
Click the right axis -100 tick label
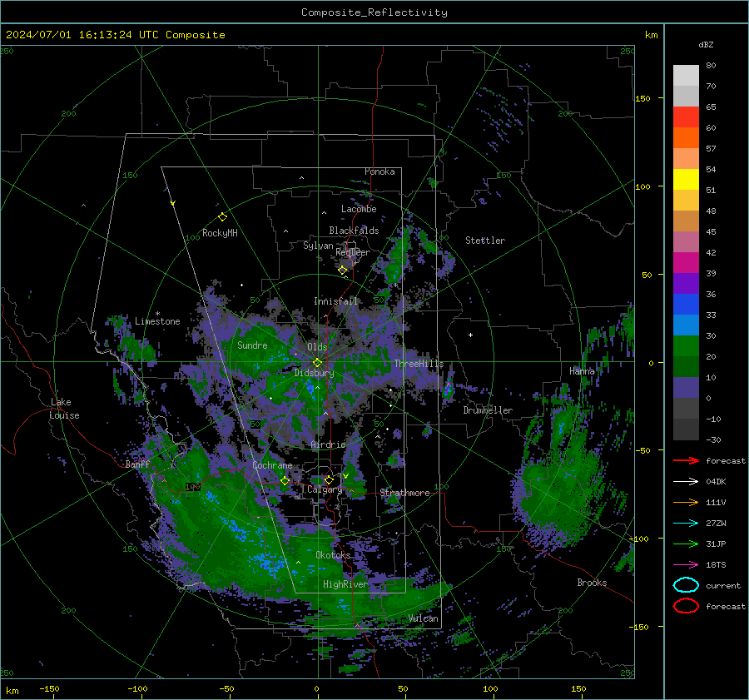[639, 539]
